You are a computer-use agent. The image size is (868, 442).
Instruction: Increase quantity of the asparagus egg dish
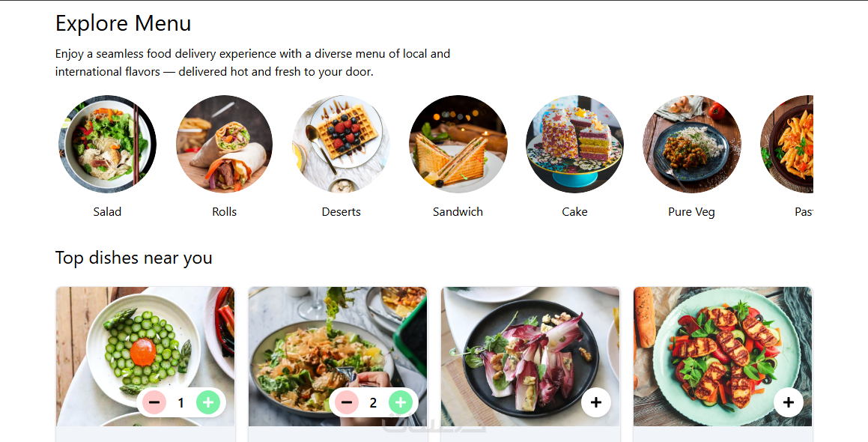click(208, 403)
